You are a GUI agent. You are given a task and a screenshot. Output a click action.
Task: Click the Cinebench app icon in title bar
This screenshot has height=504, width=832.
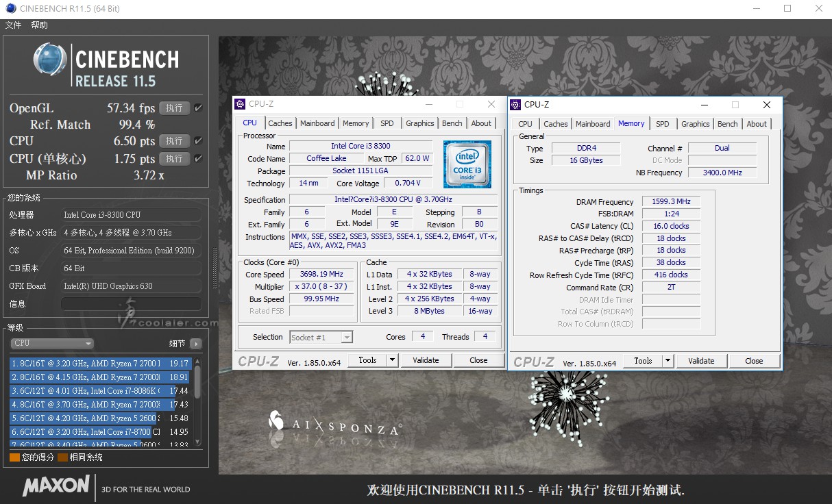tap(10, 8)
